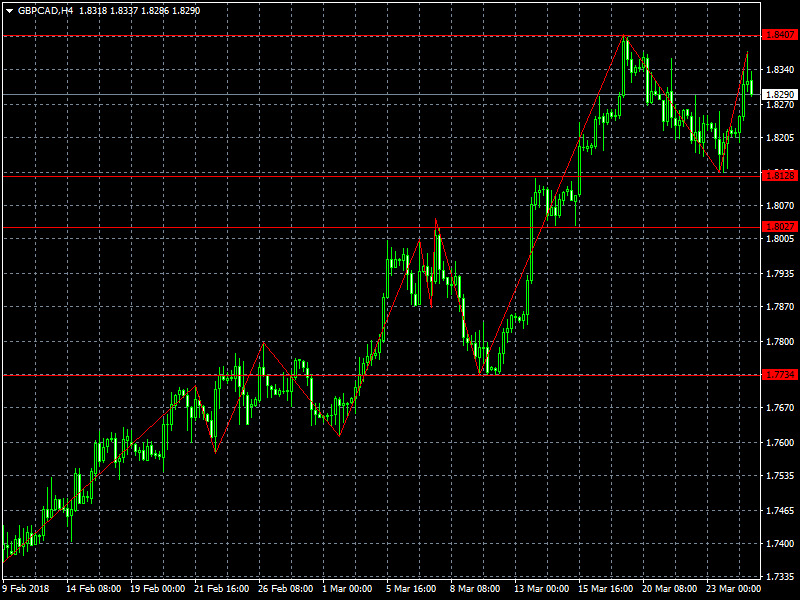
Task: Click the 21 Feb 16:00 time label
Action: pos(221,589)
